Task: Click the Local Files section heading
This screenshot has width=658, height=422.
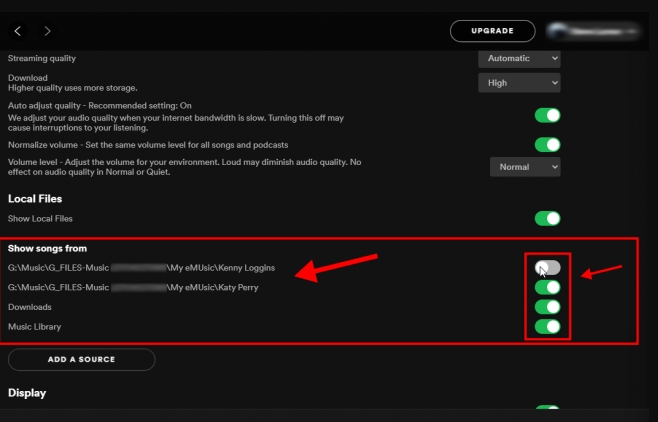Action: click(x=35, y=199)
